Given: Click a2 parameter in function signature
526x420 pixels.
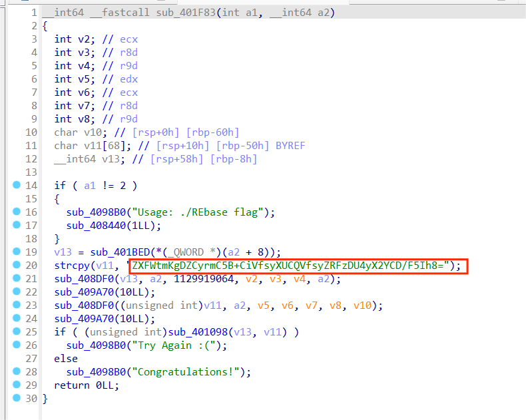Looking at the screenshot, I should click(x=324, y=13).
